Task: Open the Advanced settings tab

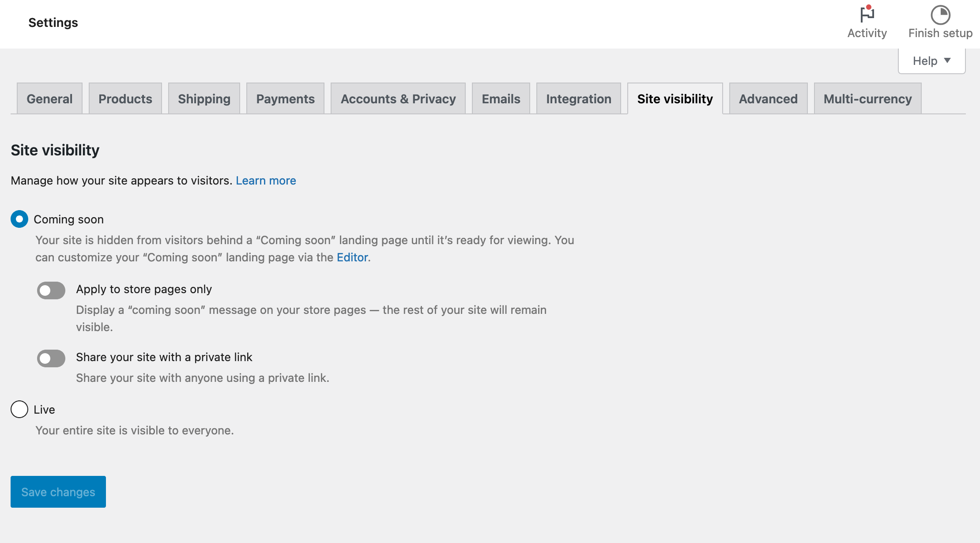Action: point(768,98)
